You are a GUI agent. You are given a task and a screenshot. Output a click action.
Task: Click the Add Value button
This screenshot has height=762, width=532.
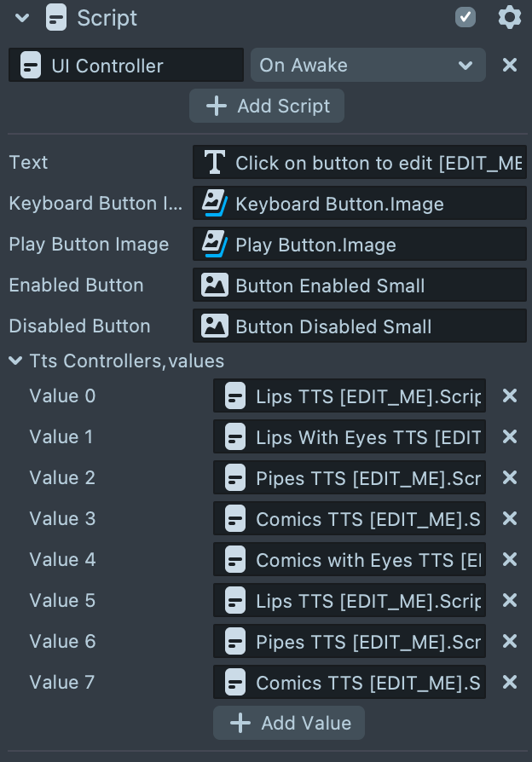[289, 723]
